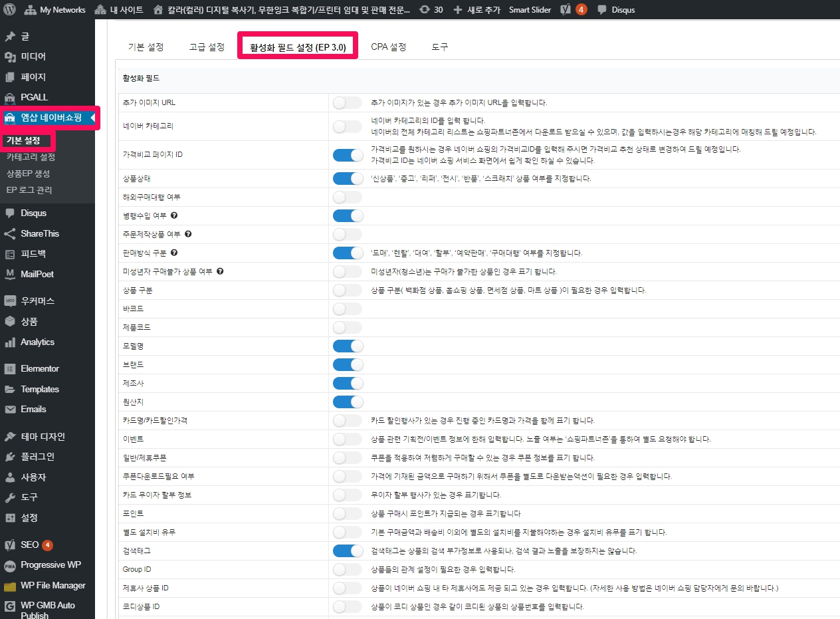The image size is (840, 619).
Task: Open Smart Slider in admin bar
Action: 530,9
